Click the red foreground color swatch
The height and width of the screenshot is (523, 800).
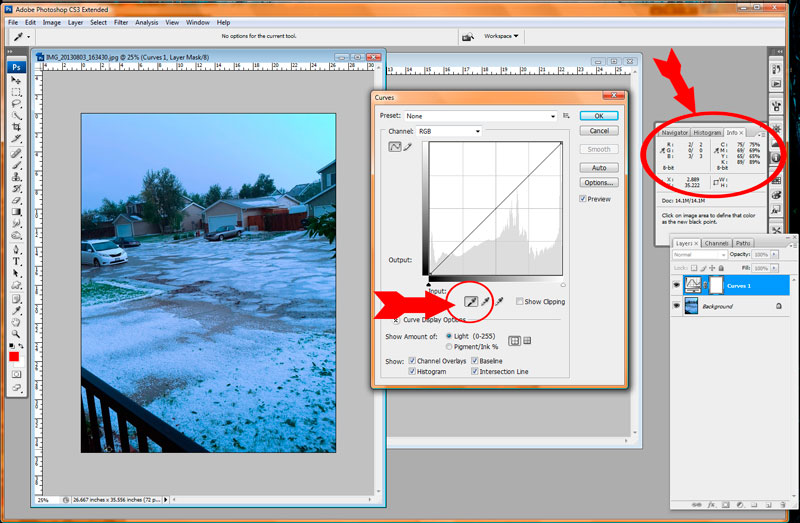[x=14, y=357]
